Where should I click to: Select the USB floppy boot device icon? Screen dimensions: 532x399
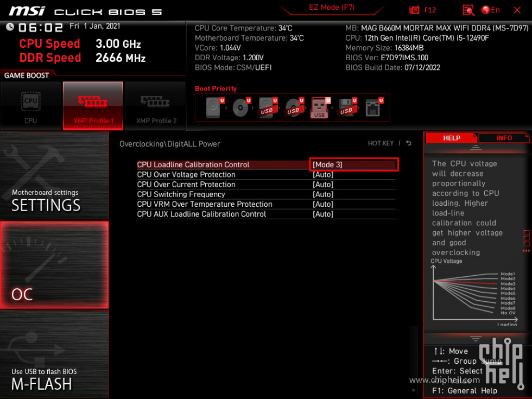347,107
